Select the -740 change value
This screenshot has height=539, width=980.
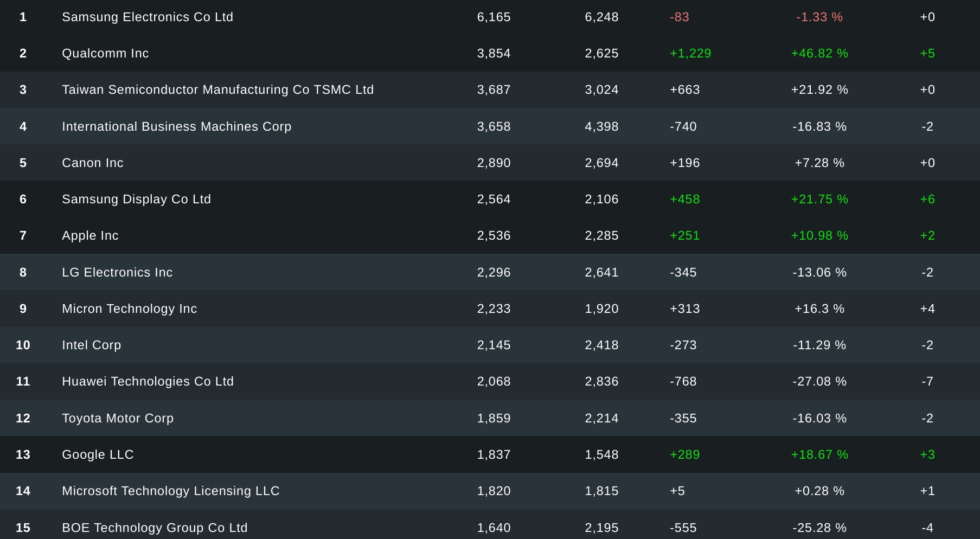683,126
